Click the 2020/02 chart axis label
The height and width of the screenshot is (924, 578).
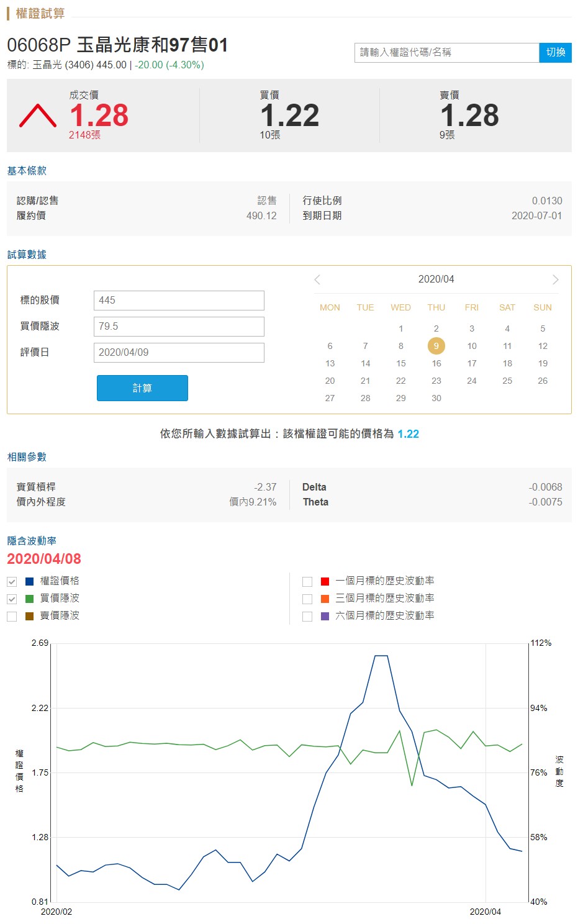coord(56,912)
